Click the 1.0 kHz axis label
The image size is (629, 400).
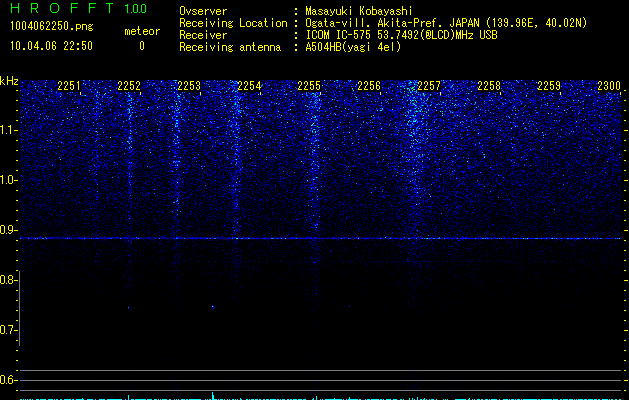(8, 180)
